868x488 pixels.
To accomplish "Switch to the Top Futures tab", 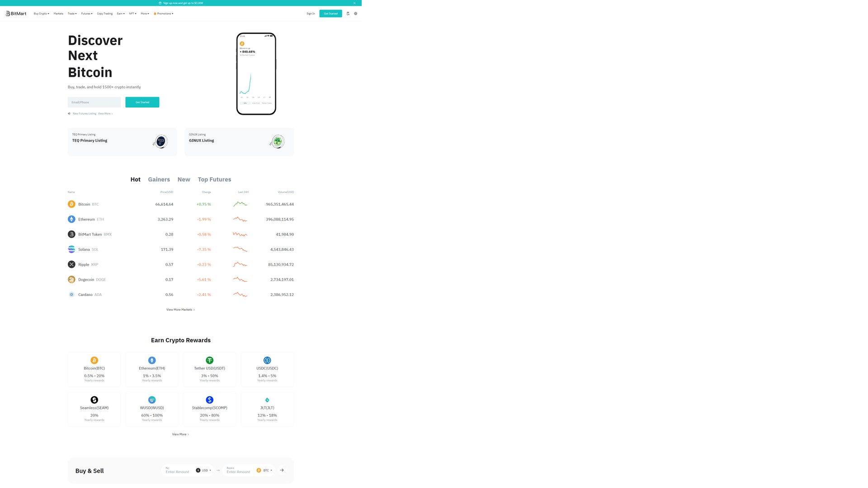I will click(214, 179).
